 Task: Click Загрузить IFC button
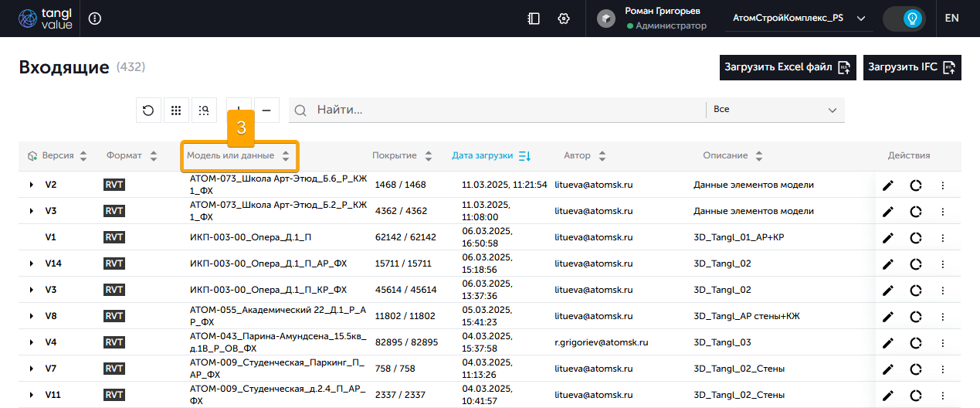[x=912, y=67]
